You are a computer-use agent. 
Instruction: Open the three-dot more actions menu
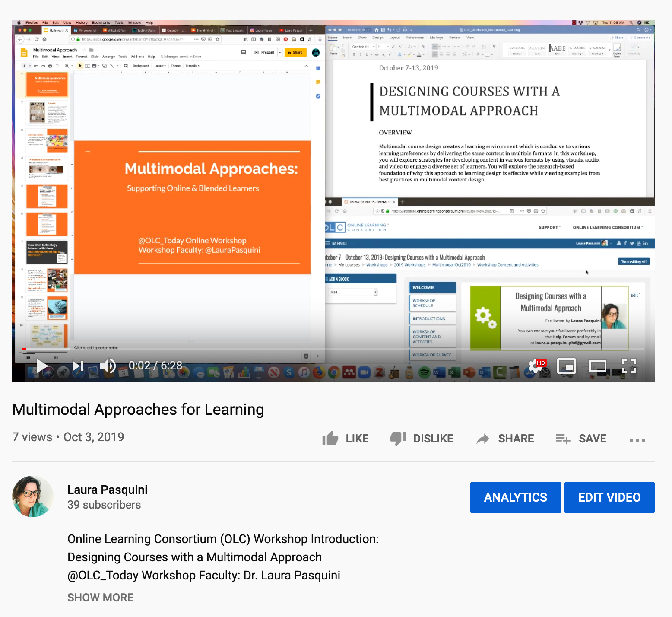pos(637,440)
